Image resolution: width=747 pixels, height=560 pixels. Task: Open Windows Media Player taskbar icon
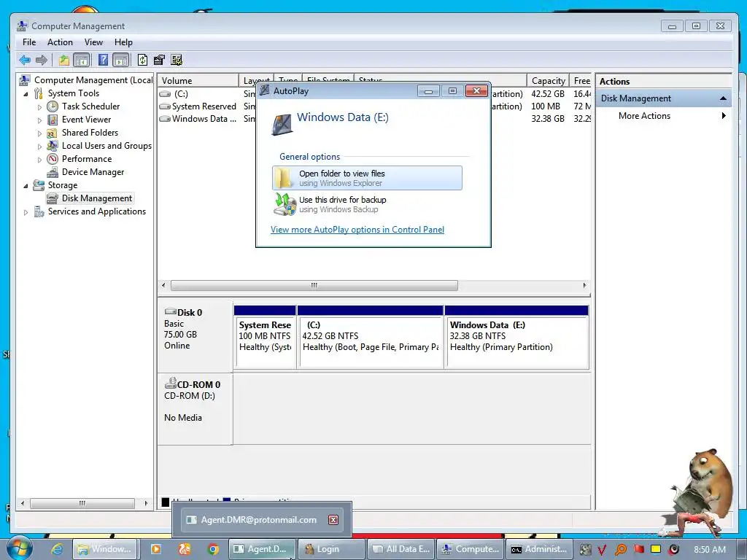[155, 549]
